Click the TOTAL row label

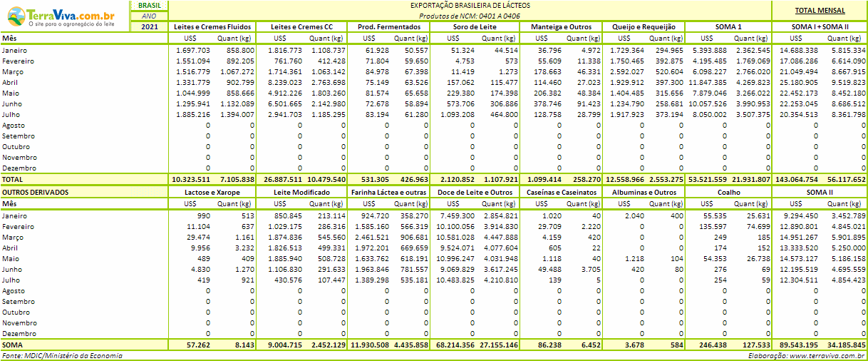(12, 180)
